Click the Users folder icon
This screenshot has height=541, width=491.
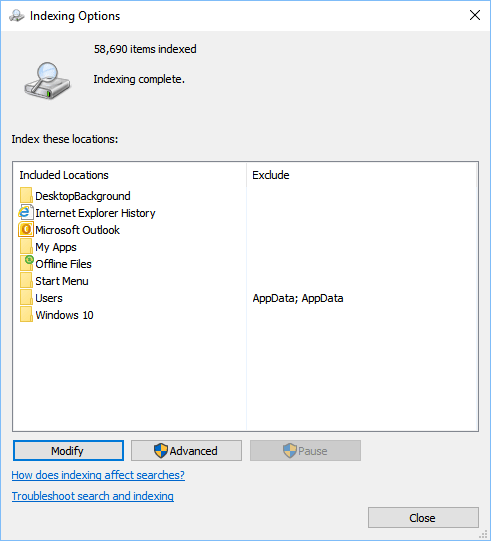tap(26, 298)
